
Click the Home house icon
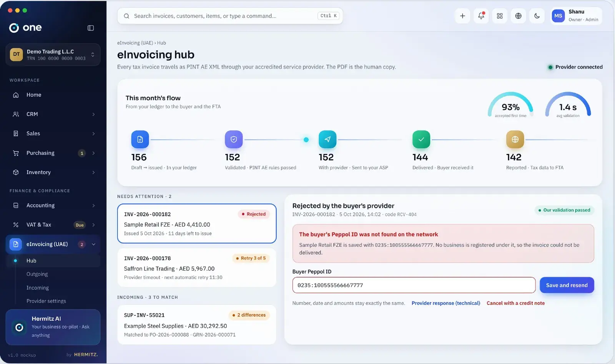coord(16,95)
